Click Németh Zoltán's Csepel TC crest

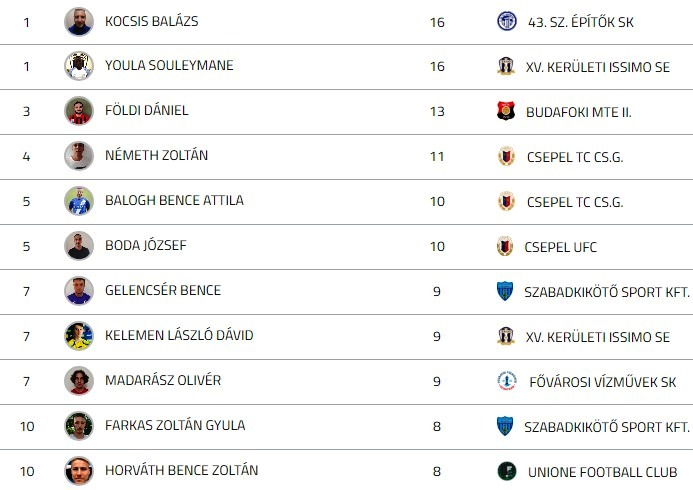point(507,156)
